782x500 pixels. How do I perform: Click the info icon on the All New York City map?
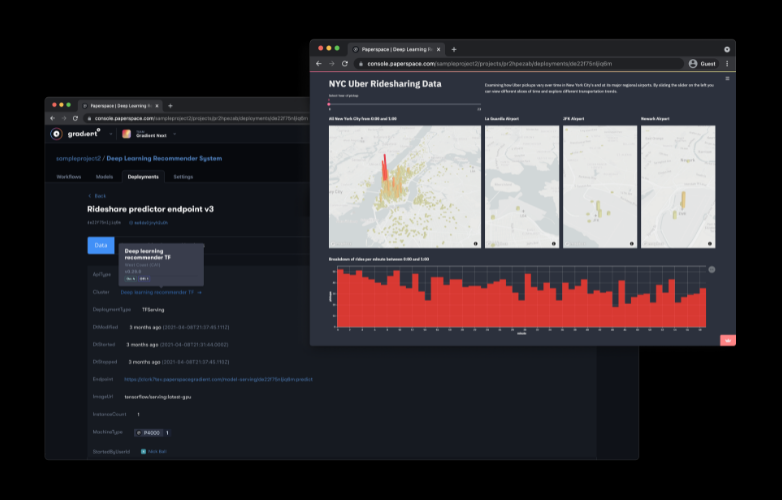click(x=475, y=244)
